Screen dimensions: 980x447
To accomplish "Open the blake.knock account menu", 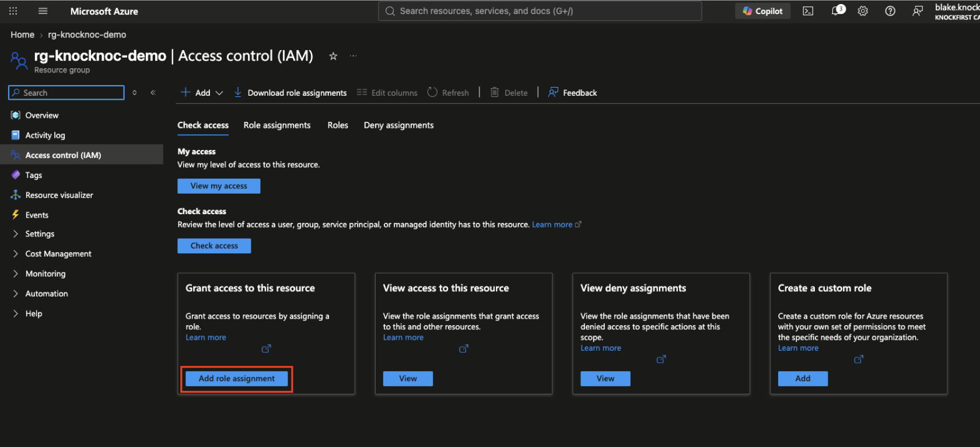I will click(957, 11).
